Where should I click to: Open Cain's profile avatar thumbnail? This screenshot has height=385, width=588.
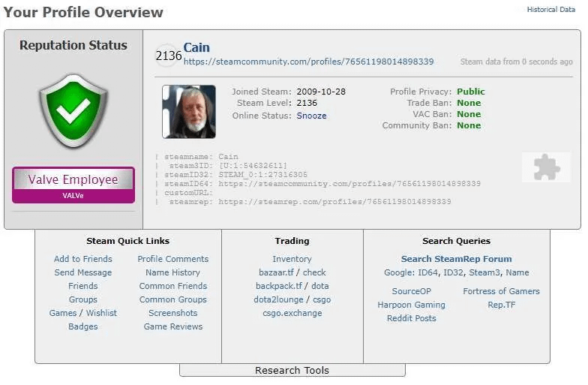(x=189, y=111)
